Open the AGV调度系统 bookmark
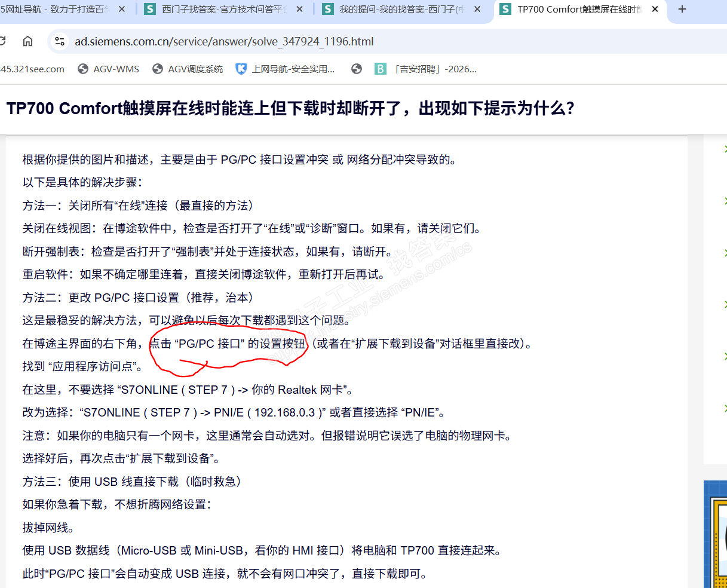727x588 pixels. (x=188, y=69)
